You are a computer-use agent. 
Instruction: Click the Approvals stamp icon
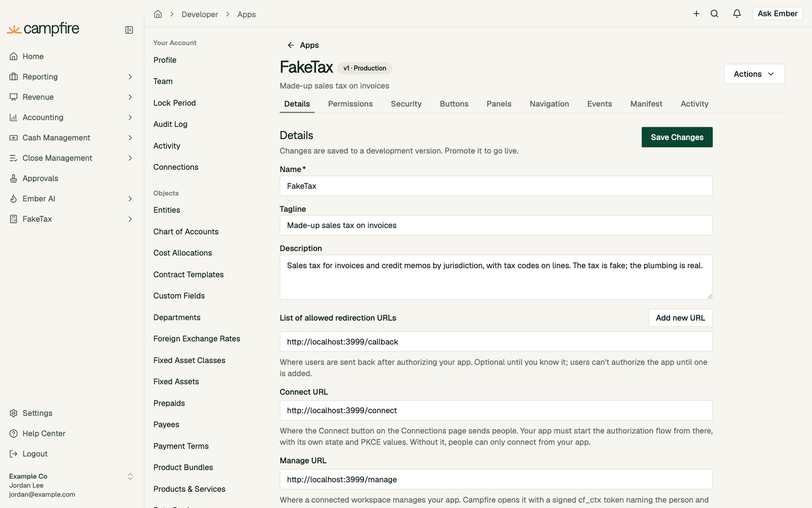tap(14, 178)
